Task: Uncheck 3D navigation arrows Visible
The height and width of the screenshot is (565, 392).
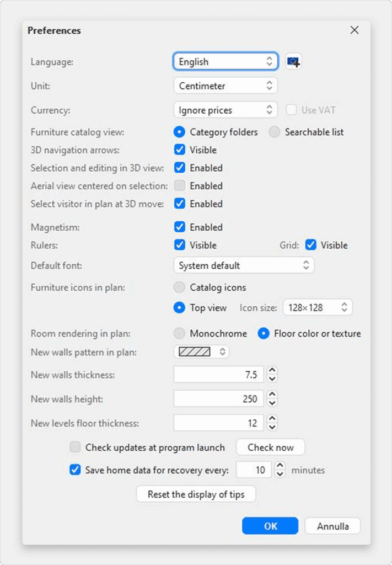Action: 180,150
